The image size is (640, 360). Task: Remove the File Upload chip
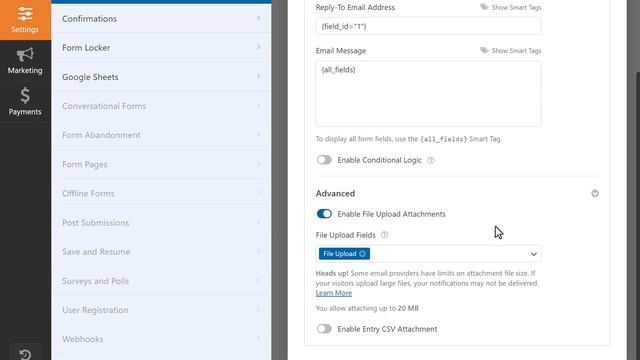[362, 254]
